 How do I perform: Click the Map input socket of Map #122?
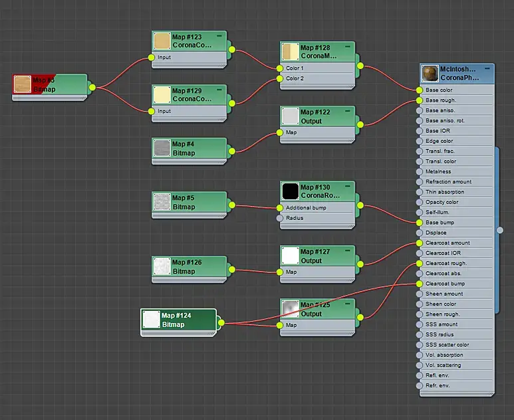[280, 132]
